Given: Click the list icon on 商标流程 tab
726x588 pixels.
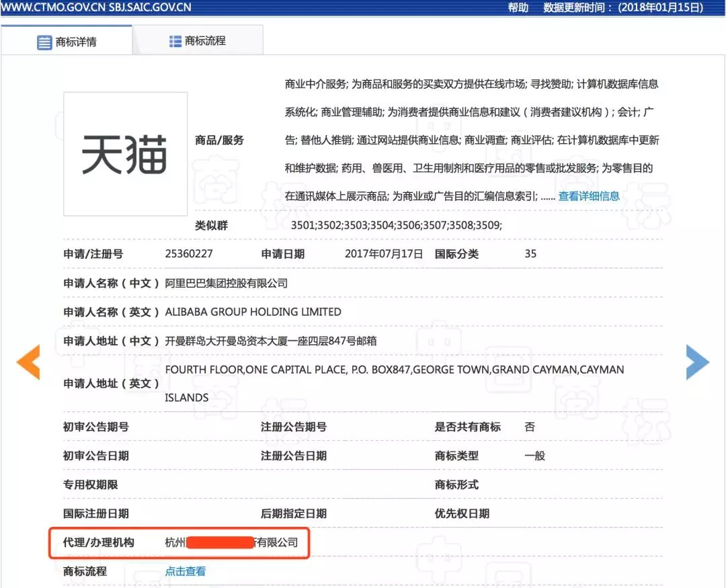Looking at the screenshot, I should (175, 41).
